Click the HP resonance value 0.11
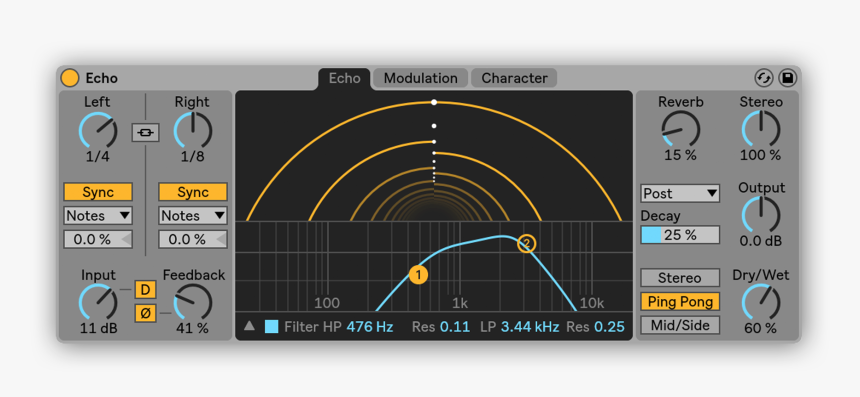 [x=455, y=327]
